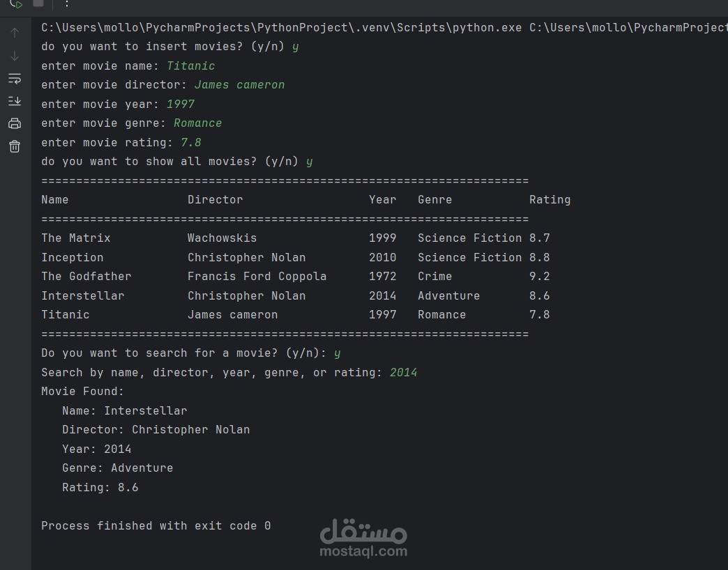Image resolution: width=728 pixels, height=570 pixels.
Task: Toggle Soft-Wrap in the console gutter
Action: pos(15,79)
